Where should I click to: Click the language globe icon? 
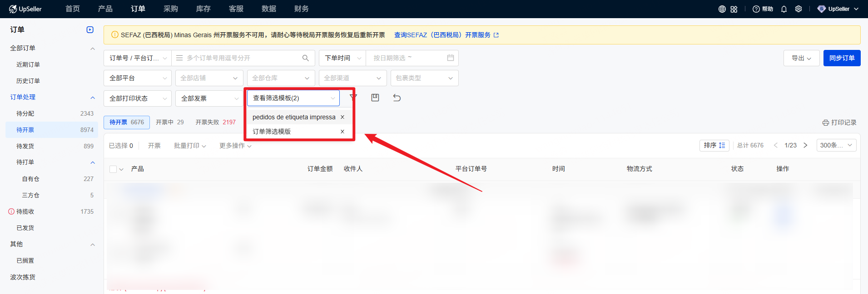click(x=722, y=9)
